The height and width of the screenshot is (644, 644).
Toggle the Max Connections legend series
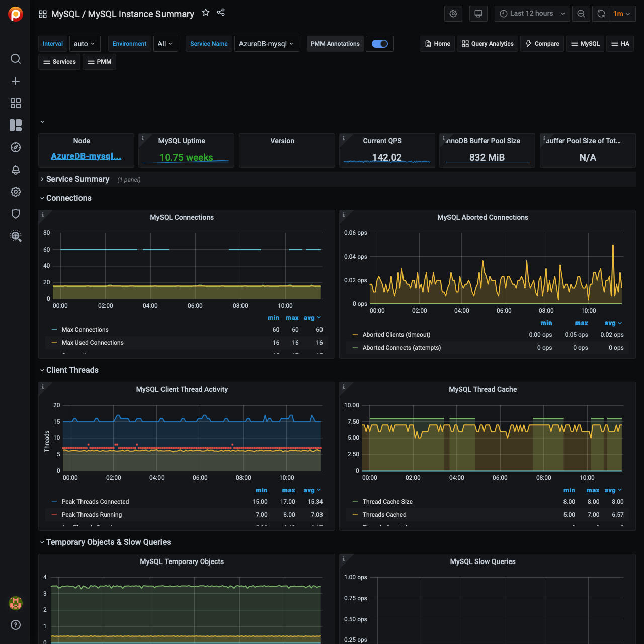tap(85, 330)
